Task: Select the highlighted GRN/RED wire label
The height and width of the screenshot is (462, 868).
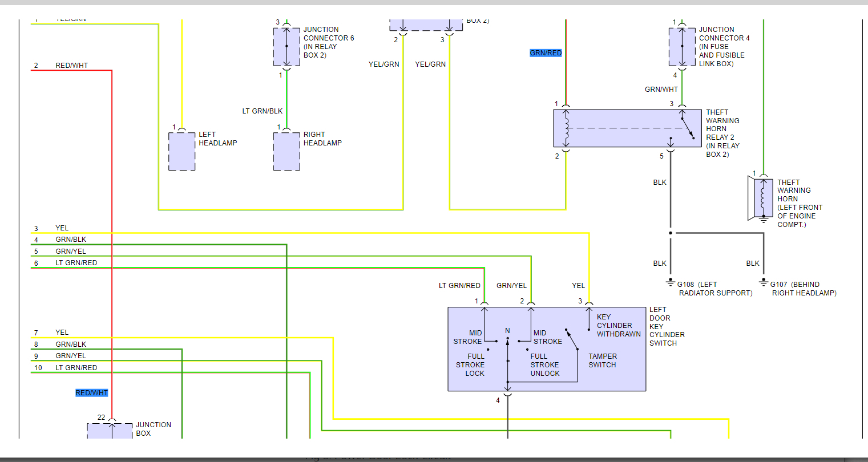Action: pyautogui.click(x=546, y=53)
